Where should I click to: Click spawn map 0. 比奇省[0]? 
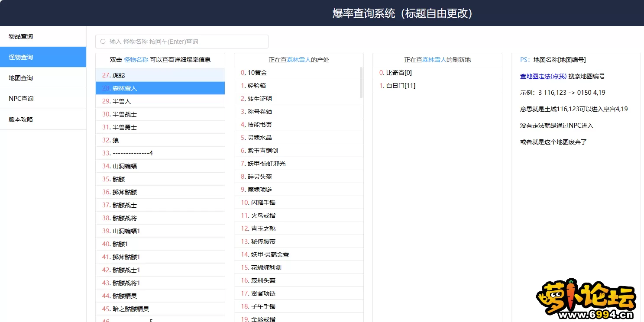coord(437,73)
